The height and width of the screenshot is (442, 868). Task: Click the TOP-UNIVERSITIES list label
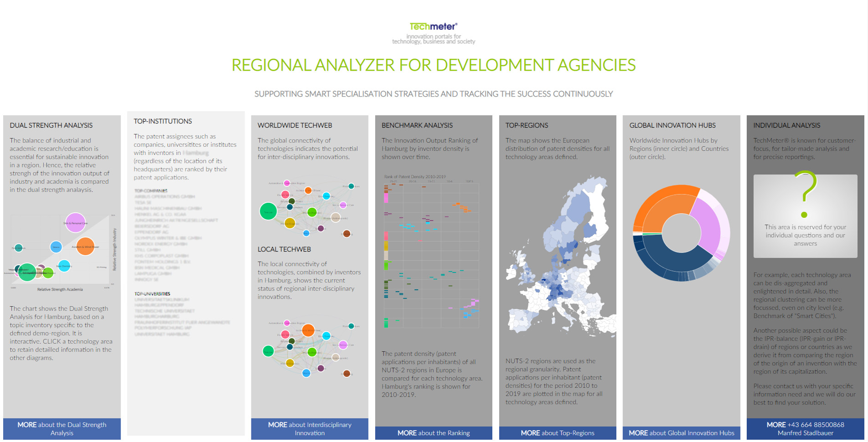click(152, 294)
